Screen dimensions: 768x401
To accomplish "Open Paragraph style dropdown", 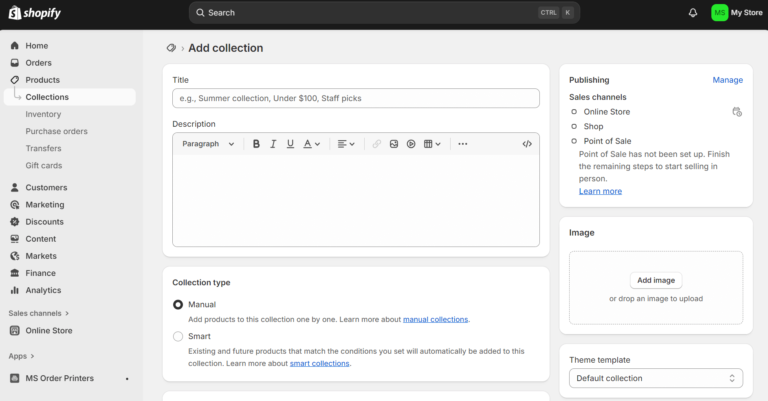I will click(208, 144).
